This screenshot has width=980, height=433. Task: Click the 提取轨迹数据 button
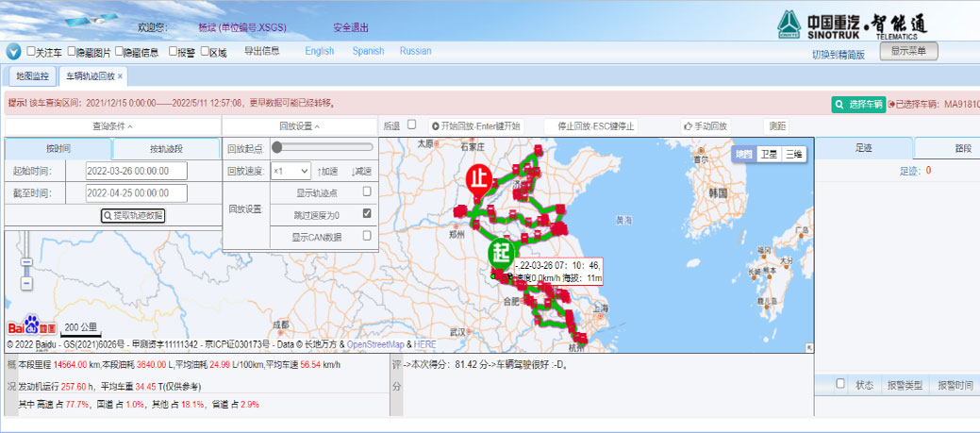133,215
